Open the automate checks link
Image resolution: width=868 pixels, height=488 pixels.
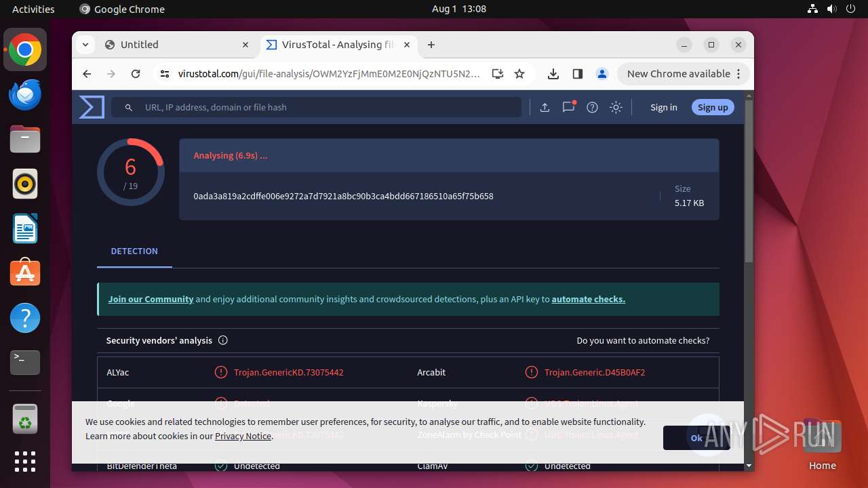tap(589, 299)
